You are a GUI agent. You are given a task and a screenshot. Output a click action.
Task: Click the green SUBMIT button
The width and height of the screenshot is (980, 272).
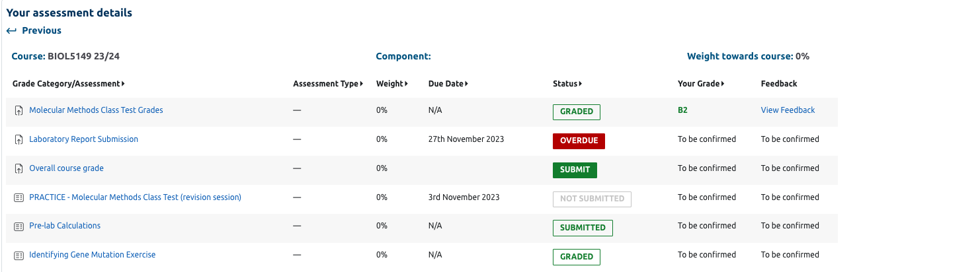575,170
